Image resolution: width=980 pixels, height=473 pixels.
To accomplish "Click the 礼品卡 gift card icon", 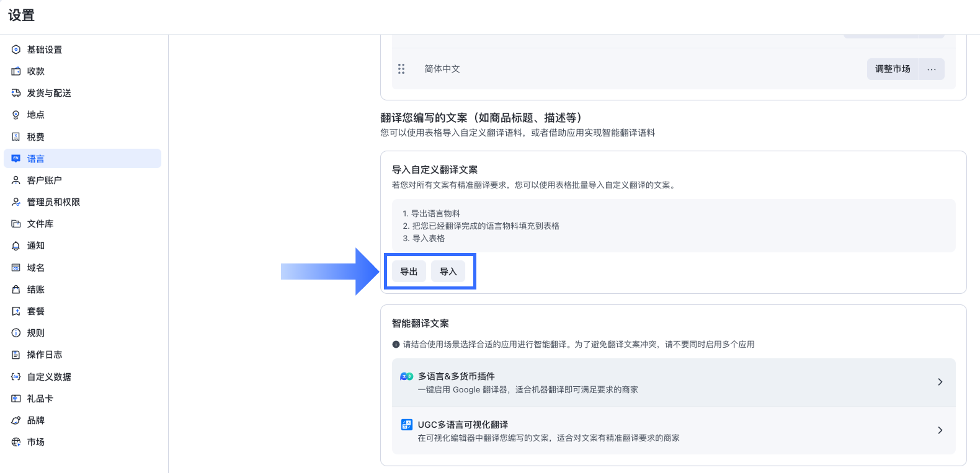I will [x=16, y=399].
